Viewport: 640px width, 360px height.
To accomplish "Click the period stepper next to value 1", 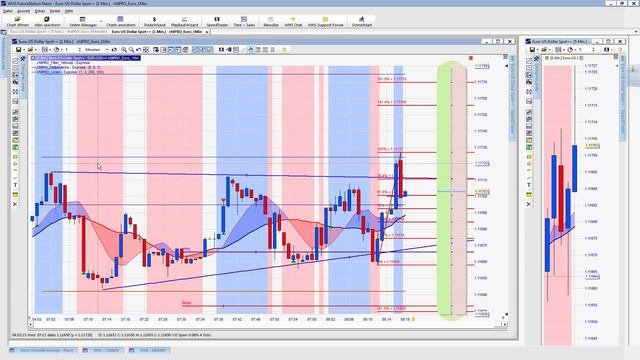I will [x=80, y=49].
